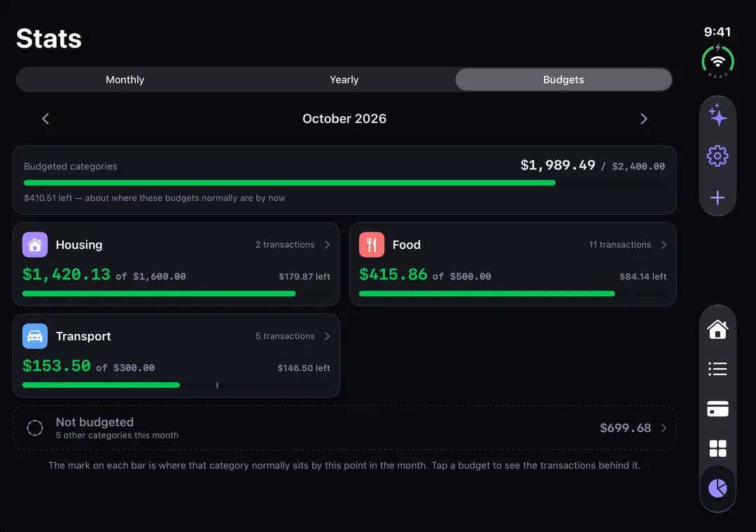756x532 pixels.
Task: Go to the next month
Action: pyautogui.click(x=644, y=119)
